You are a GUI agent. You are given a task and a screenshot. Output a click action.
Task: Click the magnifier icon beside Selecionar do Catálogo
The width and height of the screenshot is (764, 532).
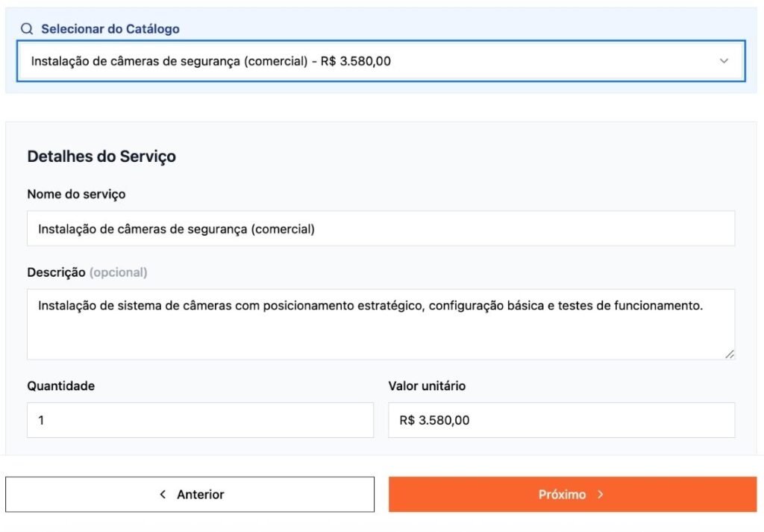point(27,29)
